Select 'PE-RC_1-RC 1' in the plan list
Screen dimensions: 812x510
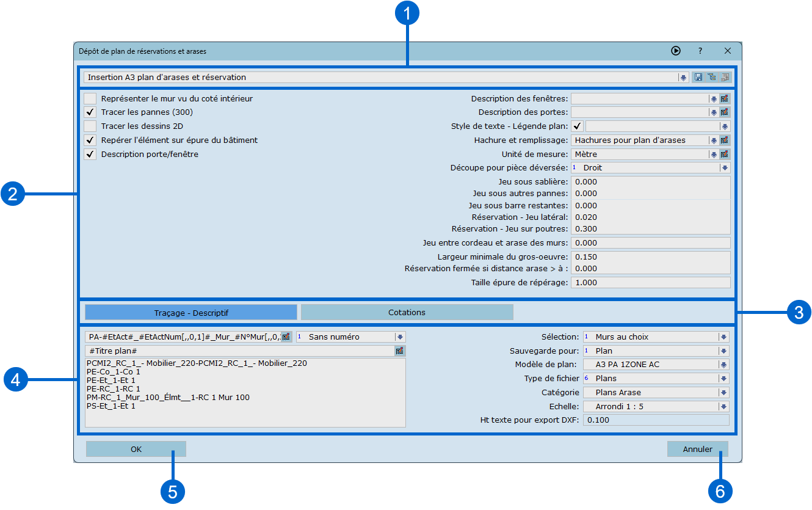pos(114,388)
